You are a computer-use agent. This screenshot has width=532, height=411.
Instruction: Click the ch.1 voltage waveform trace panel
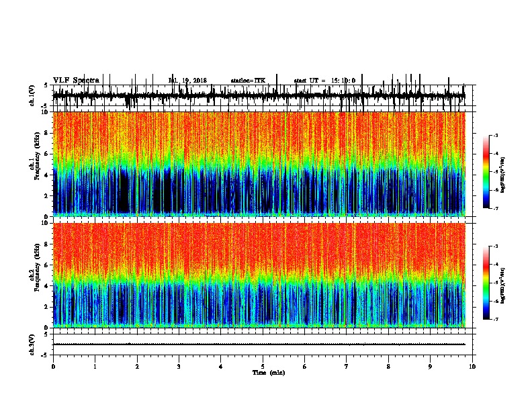pos(262,95)
